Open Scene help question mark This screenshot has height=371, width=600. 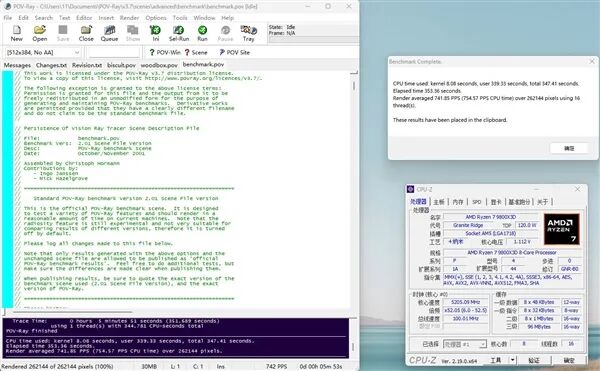point(196,52)
